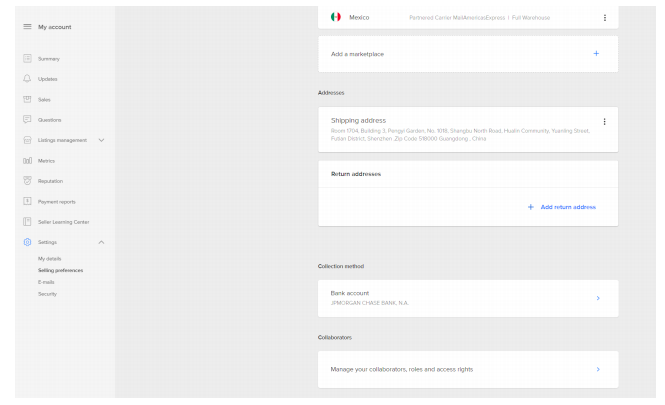Screen dimensions: 665x405
Task: Click the plus icon to add a marketplace
Action: tap(596, 53)
